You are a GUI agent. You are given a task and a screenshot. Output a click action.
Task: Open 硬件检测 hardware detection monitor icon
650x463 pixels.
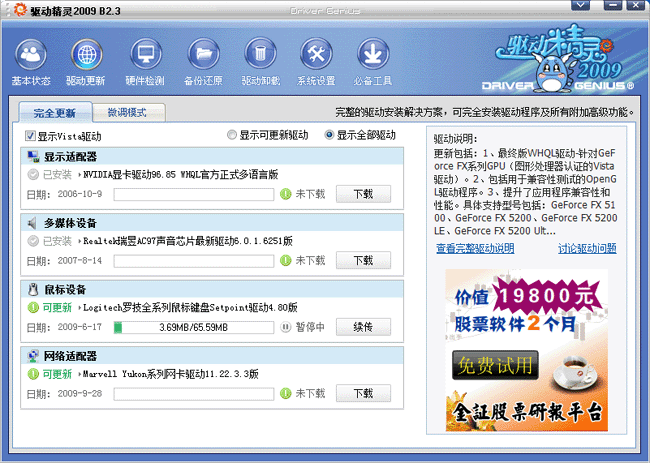pyautogui.click(x=146, y=55)
